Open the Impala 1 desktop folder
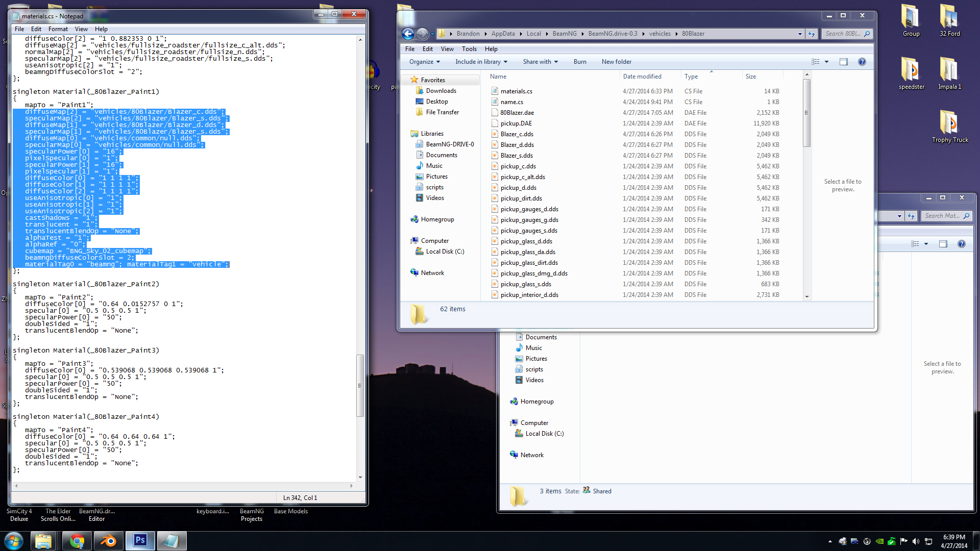980x551 pixels. pos(950,73)
